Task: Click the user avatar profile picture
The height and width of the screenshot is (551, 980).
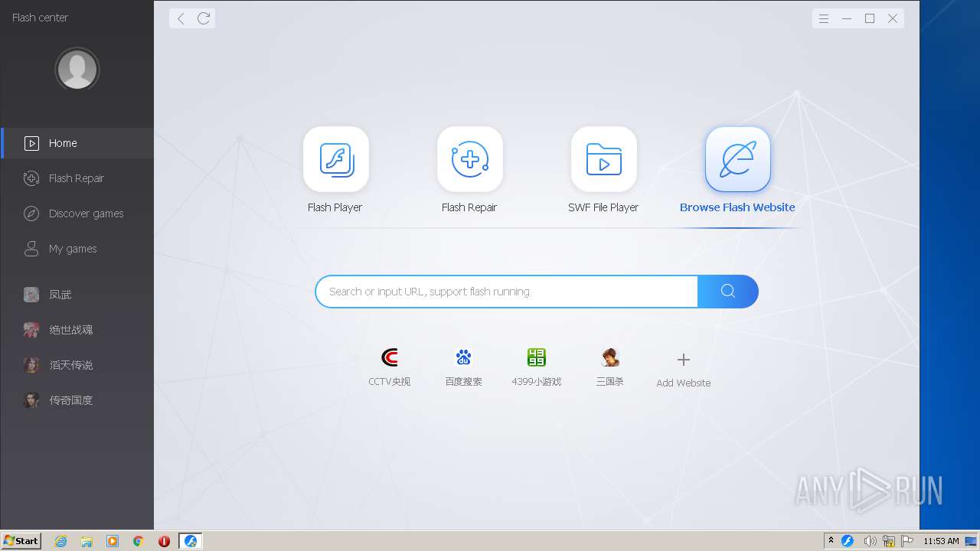Action: [x=77, y=70]
